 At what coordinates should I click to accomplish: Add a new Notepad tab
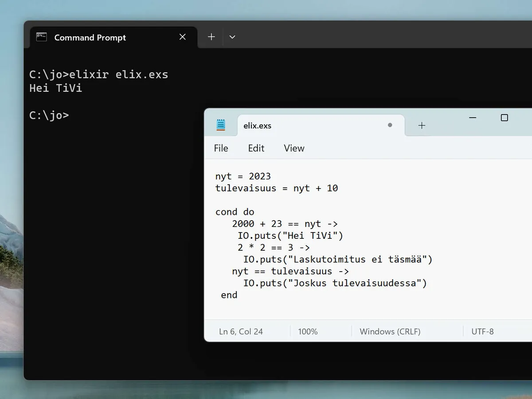coord(422,126)
